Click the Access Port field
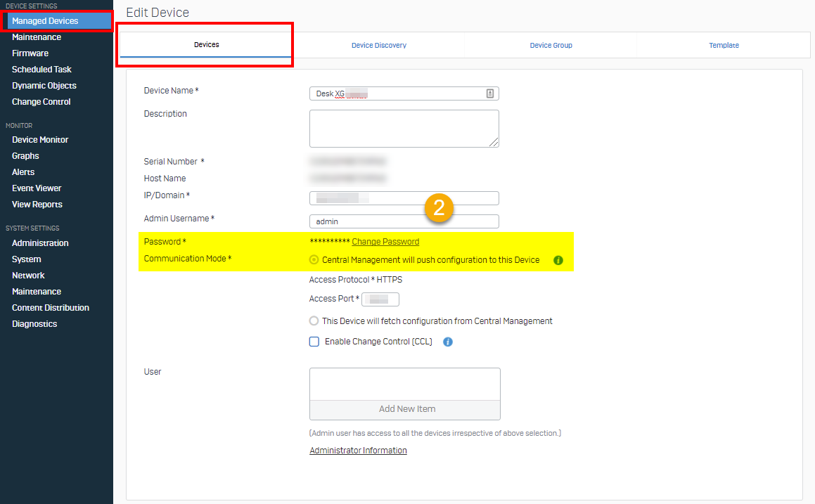 380,299
